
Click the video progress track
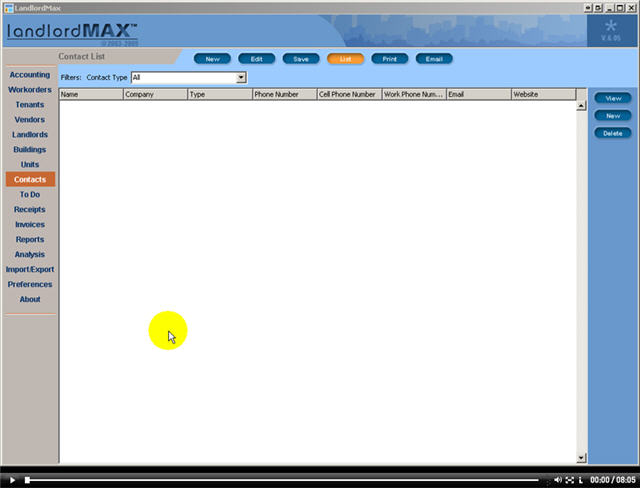282,480
